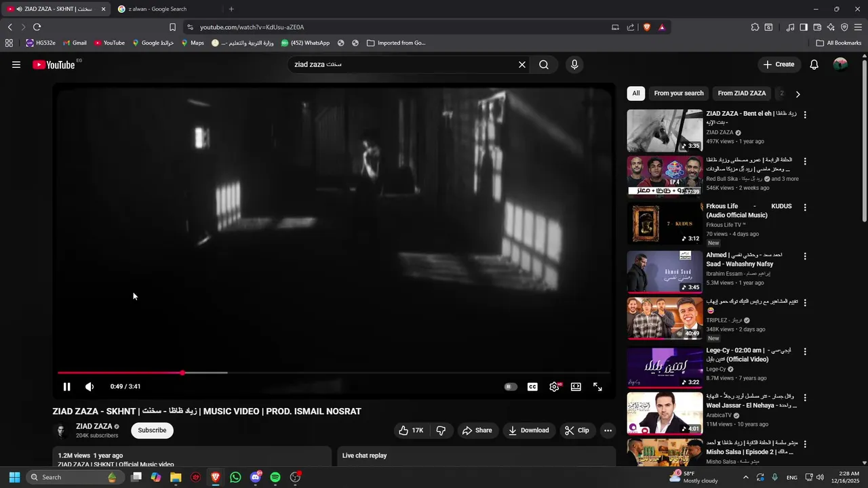Toggle the autoplay switch
Image resolution: width=868 pixels, height=488 pixels.
pos(511,386)
